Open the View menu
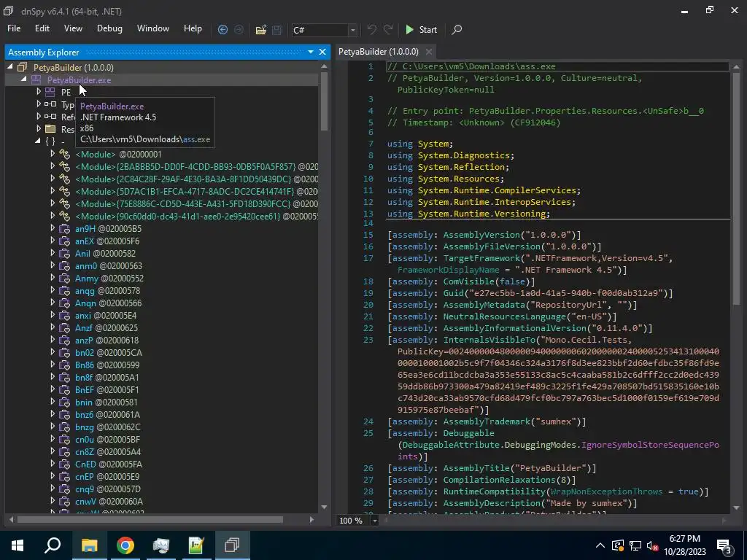Screen dimensions: 747x560 click(x=73, y=28)
